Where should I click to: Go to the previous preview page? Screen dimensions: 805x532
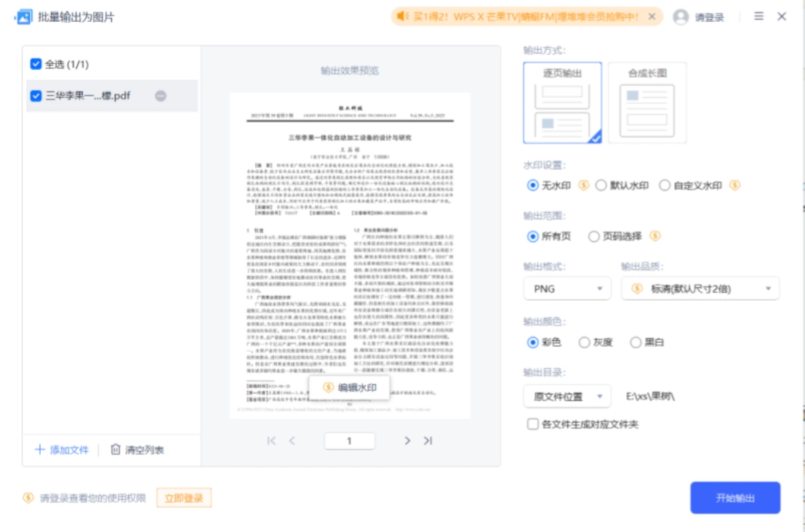(x=292, y=440)
